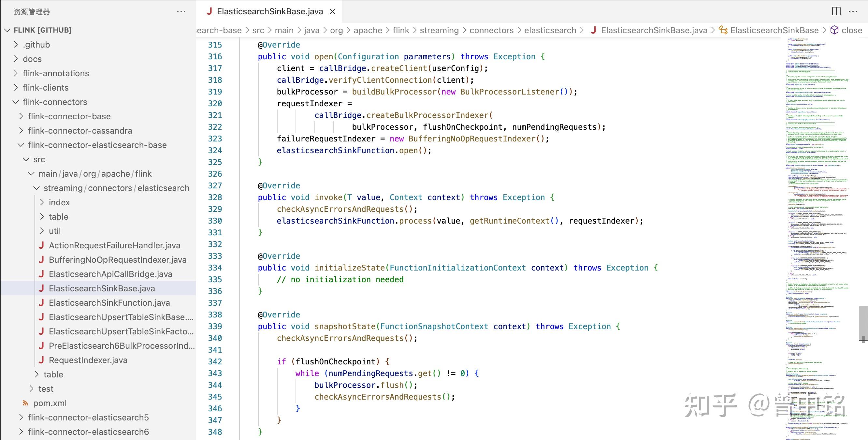The image size is (868, 440).
Task: Open the elasticsearch breadcrumb dropdown
Action: tap(550, 30)
